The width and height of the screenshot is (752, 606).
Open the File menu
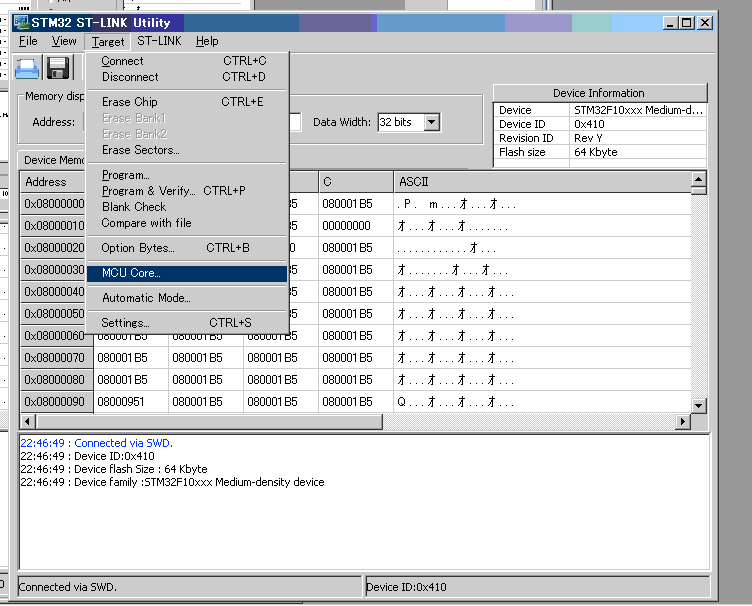coord(28,41)
